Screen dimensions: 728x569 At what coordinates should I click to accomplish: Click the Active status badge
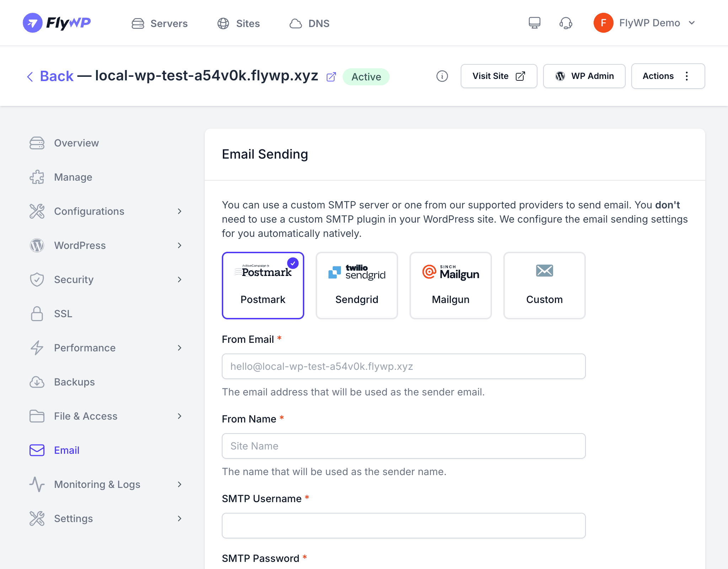pos(366,77)
